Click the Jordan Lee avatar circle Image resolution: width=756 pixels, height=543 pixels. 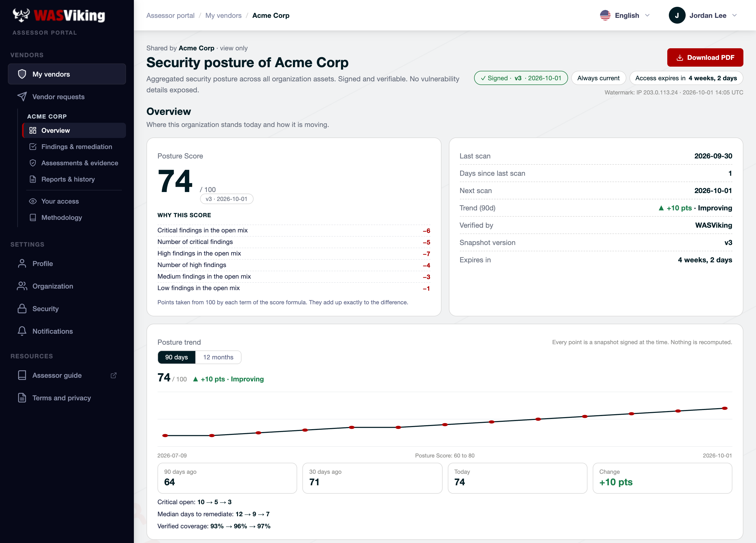coord(677,15)
